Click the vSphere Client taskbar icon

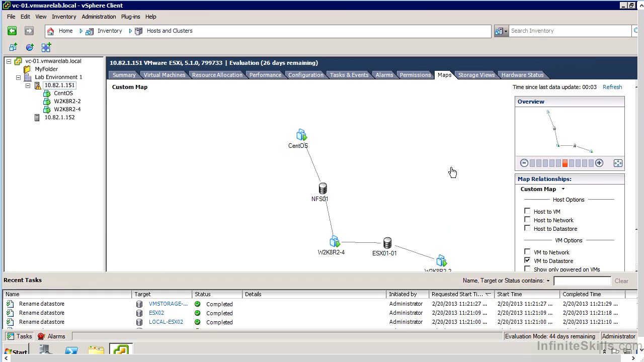click(x=121, y=350)
